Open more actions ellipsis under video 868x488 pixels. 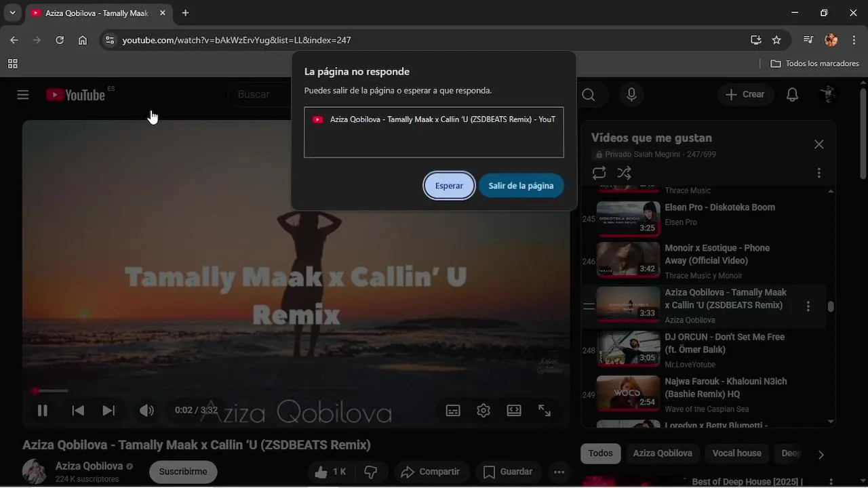point(559,472)
